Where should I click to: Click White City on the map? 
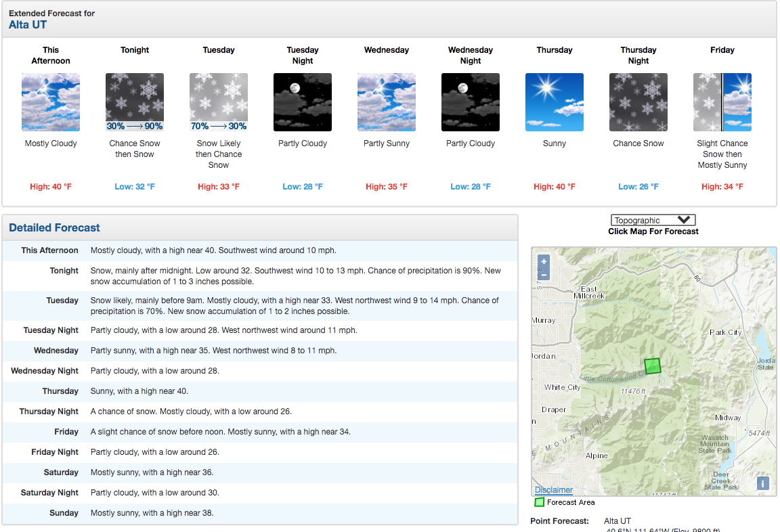(562, 387)
